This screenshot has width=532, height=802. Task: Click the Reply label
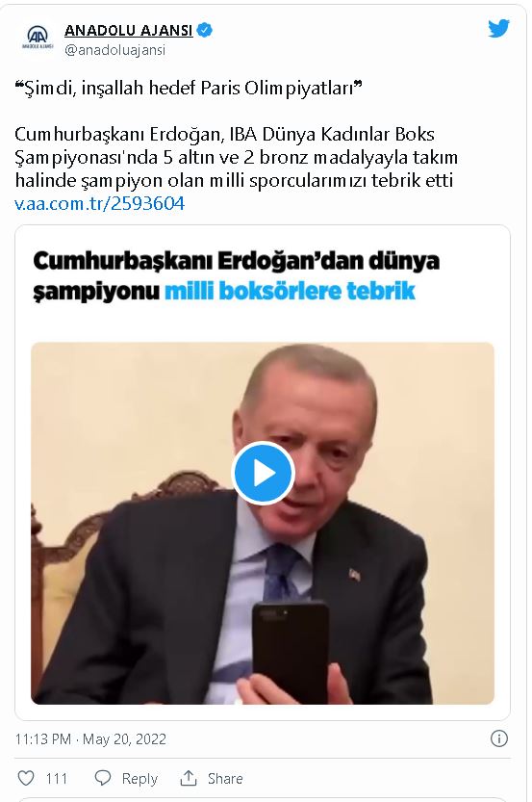pos(139,779)
